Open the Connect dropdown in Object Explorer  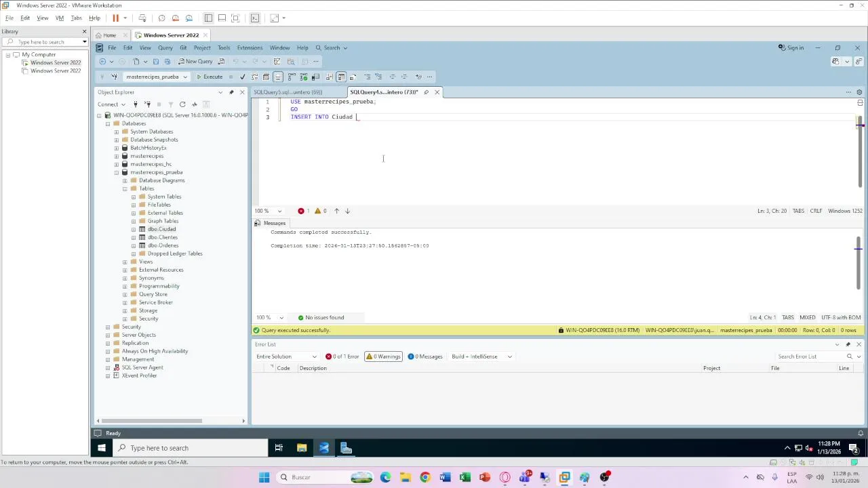click(x=111, y=104)
